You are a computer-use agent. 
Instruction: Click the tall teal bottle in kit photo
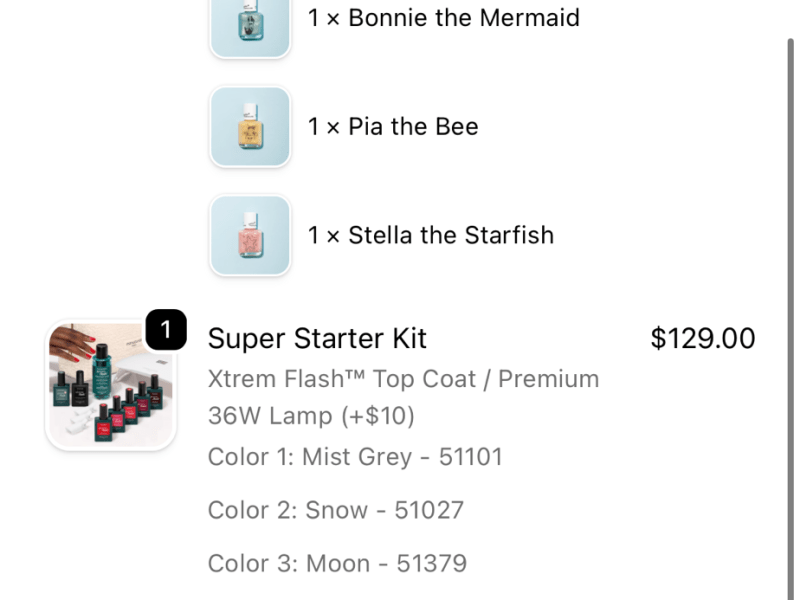pyautogui.click(x=100, y=370)
